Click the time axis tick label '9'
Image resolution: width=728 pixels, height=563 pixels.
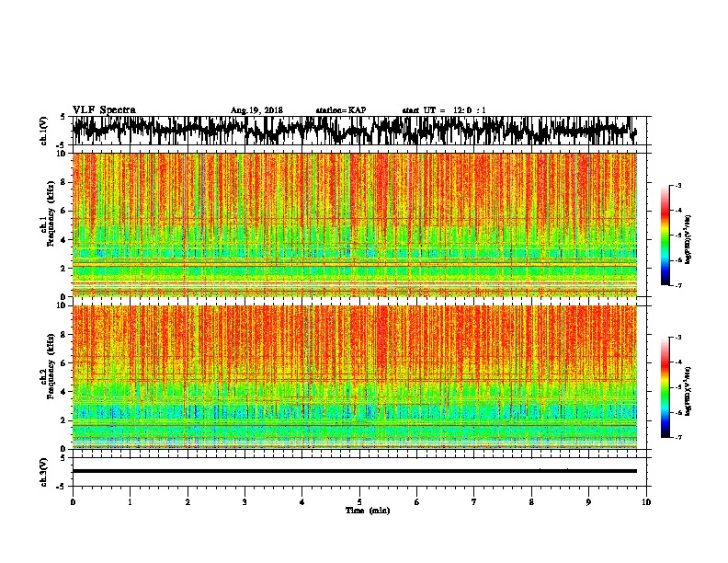588,502
